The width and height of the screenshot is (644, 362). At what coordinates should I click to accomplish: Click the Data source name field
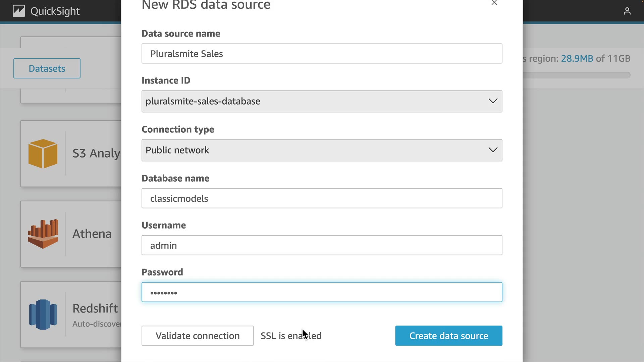tap(321, 54)
